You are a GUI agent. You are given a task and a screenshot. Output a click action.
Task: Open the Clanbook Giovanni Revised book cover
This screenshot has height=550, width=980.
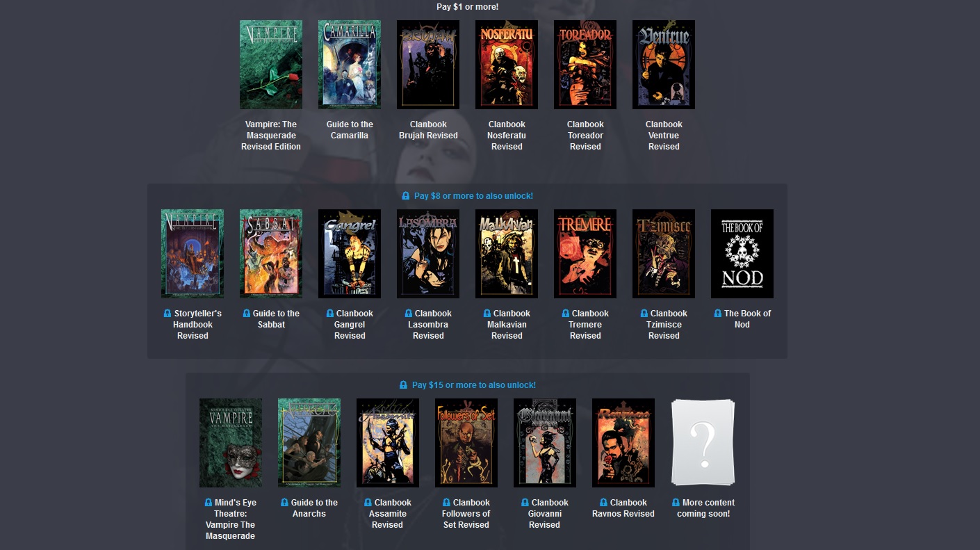click(x=545, y=443)
